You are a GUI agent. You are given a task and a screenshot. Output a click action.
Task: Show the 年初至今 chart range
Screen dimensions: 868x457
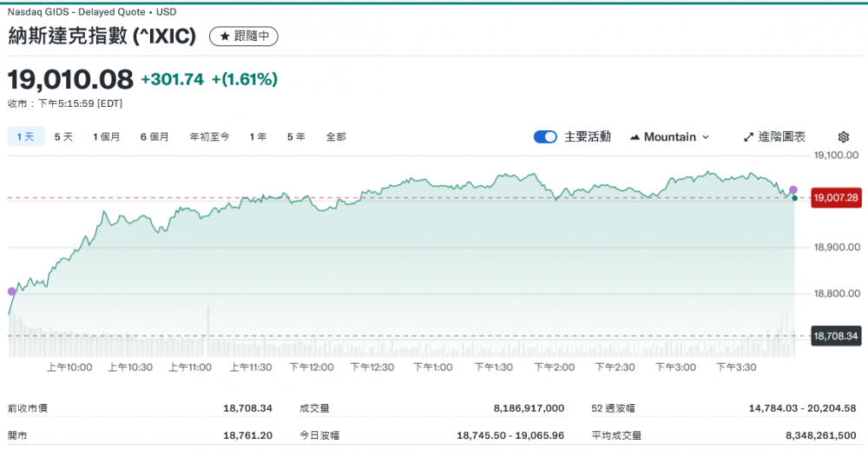[x=209, y=137]
